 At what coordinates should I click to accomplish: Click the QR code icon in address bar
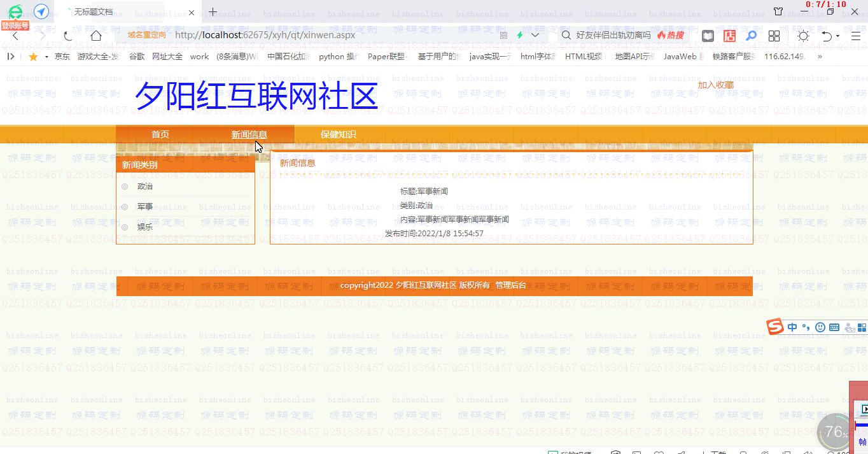click(x=503, y=36)
